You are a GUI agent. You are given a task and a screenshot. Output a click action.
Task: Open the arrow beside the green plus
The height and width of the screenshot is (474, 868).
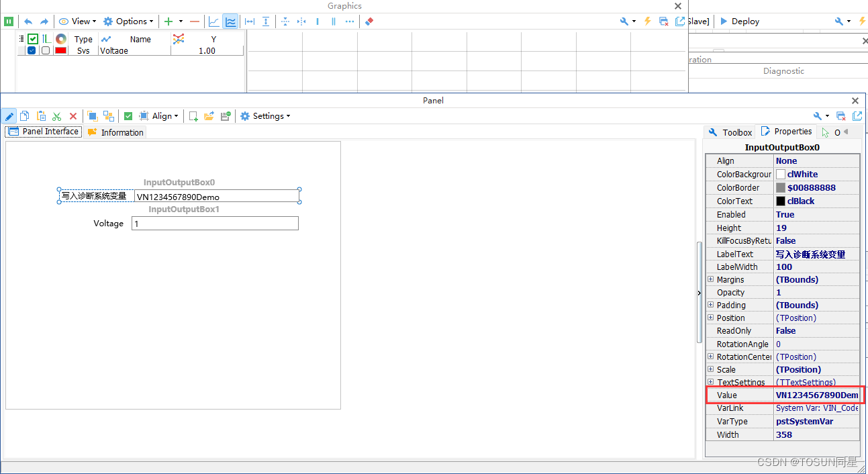coord(181,21)
